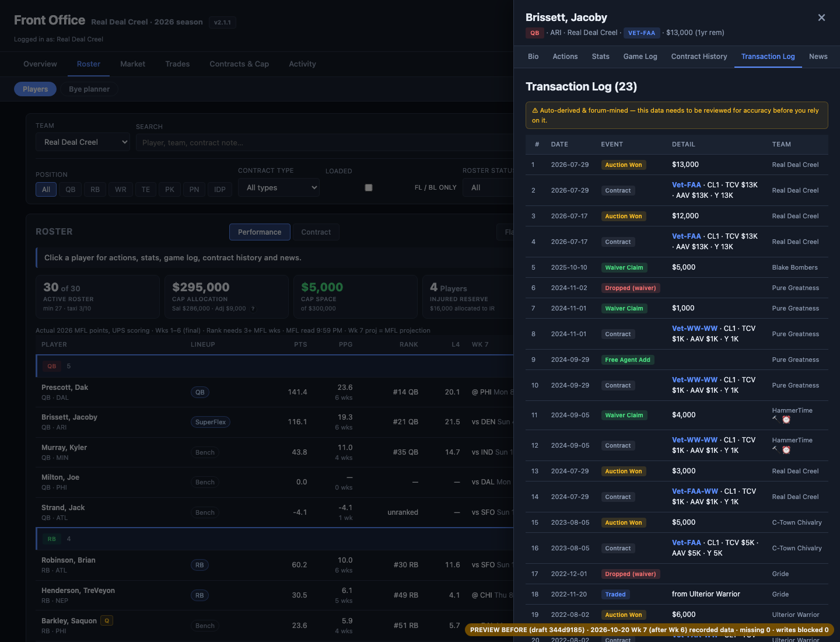
Task: Click the Free Agent Add event badge
Action: point(628,360)
